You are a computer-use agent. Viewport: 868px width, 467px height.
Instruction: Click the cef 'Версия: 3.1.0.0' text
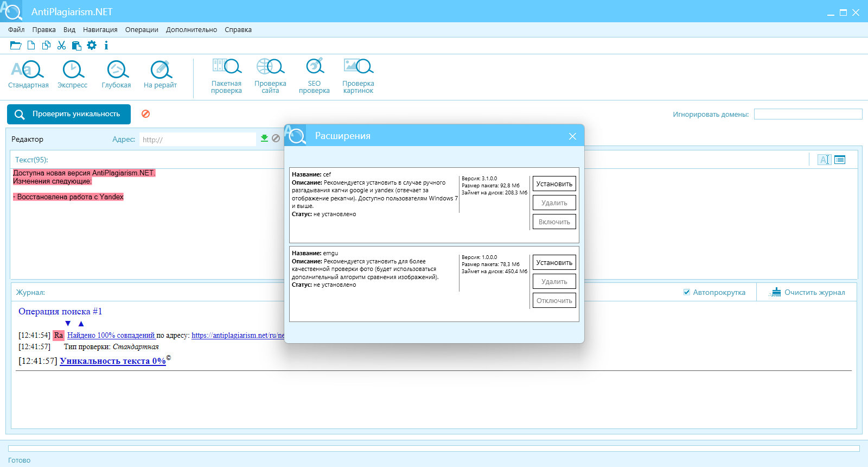(480, 178)
